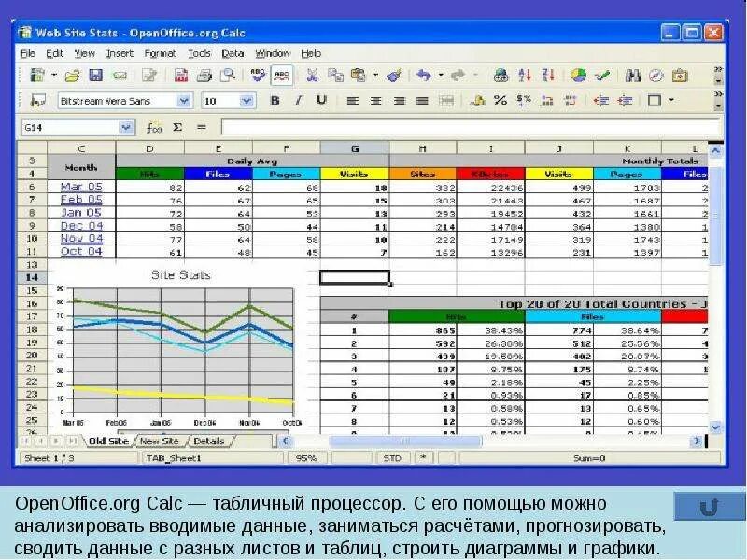Screen dimensions: 747x560
Task: Align cell text right
Action: tap(400, 101)
